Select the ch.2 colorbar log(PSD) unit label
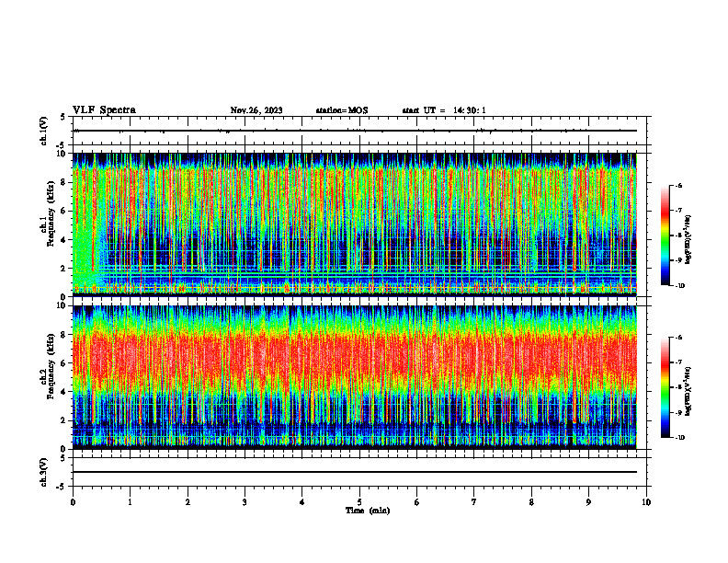 (688, 392)
